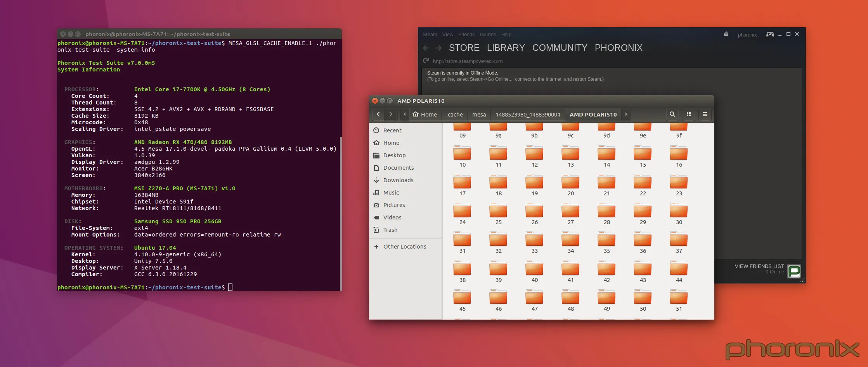This screenshot has height=367, width=868.
Task: Open the Help menu in the Steam window
Action: (506, 35)
